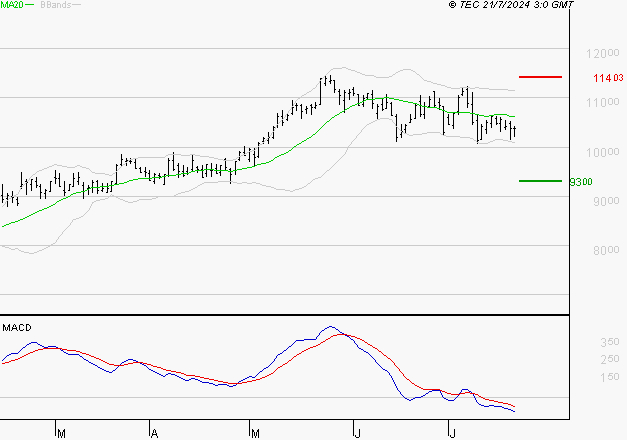Click the red 11403 resistance value
Image resolution: width=627 pixels, height=440 pixels.
[x=608, y=78]
